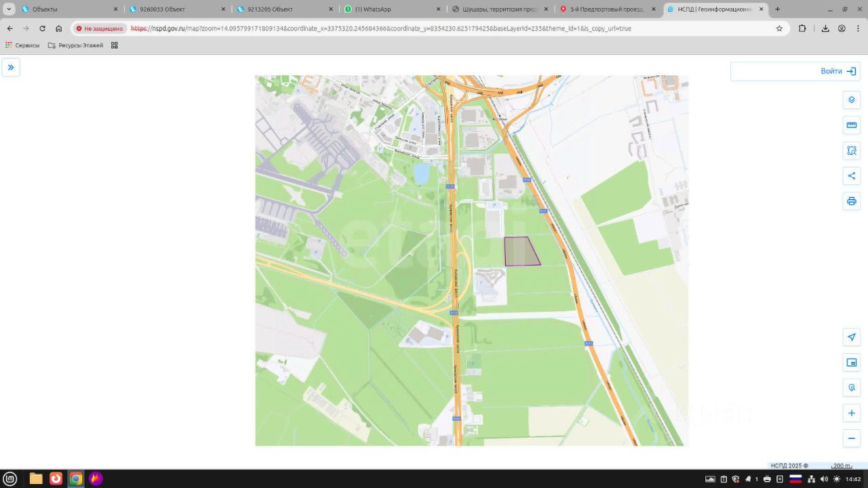The height and width of the screenshot is (488, 868).
Task: Click the Войти login button
Action: tap(838, 71)
